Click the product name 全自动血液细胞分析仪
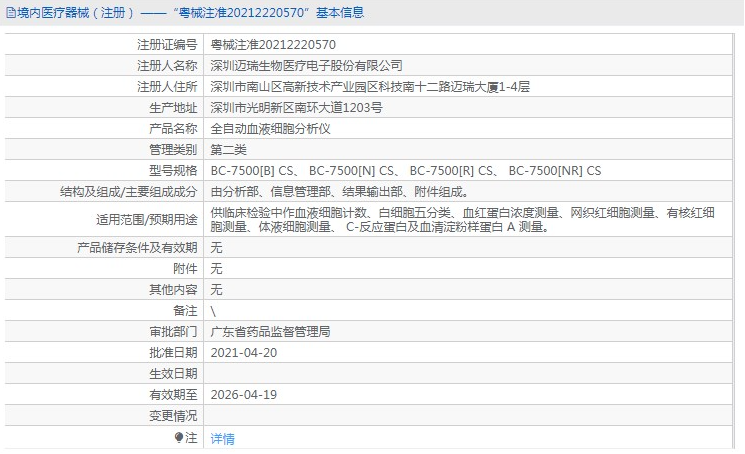This screenshot has height=454, width=745. [270, 129]
